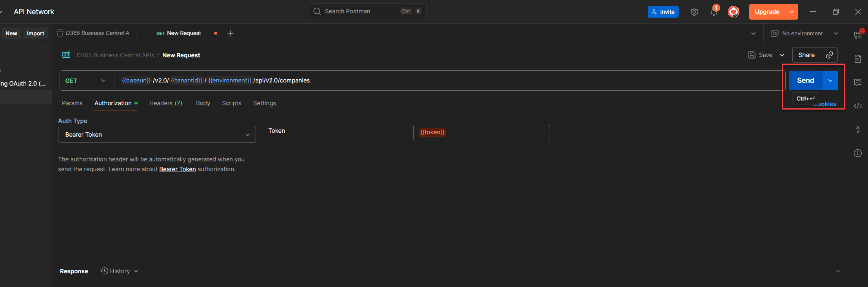Click the Token input field

(481, 132)
